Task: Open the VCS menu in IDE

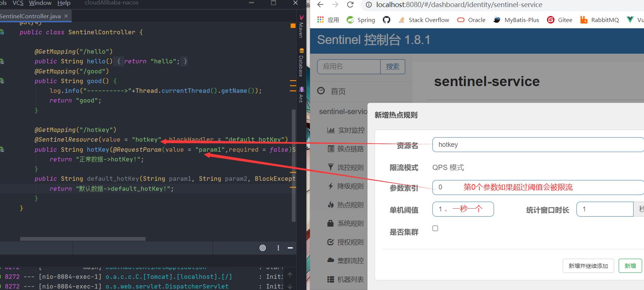Action: click(x=18, y=3)
